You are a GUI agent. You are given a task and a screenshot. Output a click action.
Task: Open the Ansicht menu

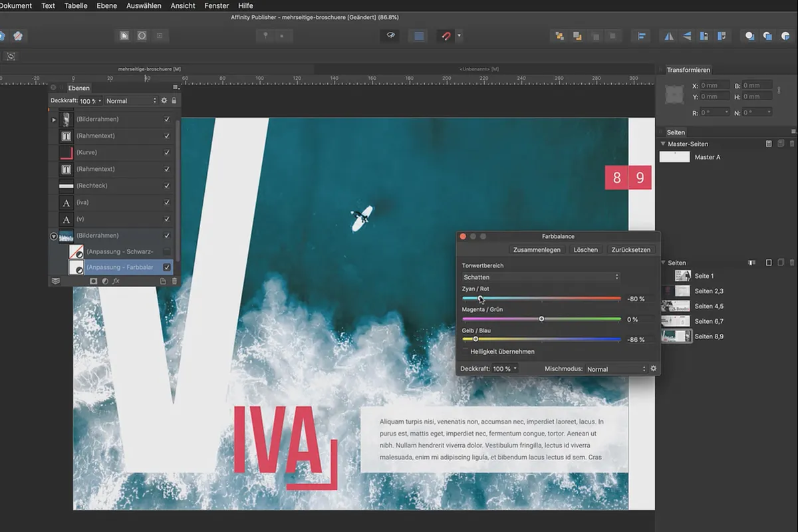183,5
